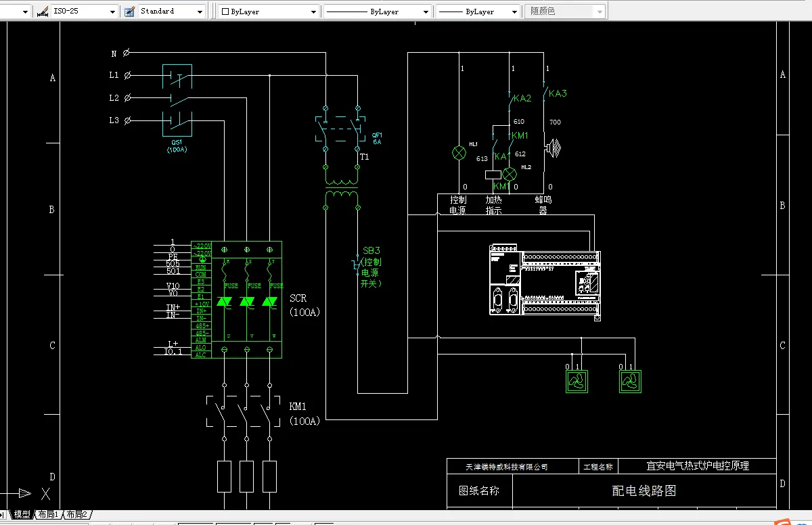Click the 工程名称 title block cell
The height and width of the screenshot is (525, 812).
(x=597, y=467)
